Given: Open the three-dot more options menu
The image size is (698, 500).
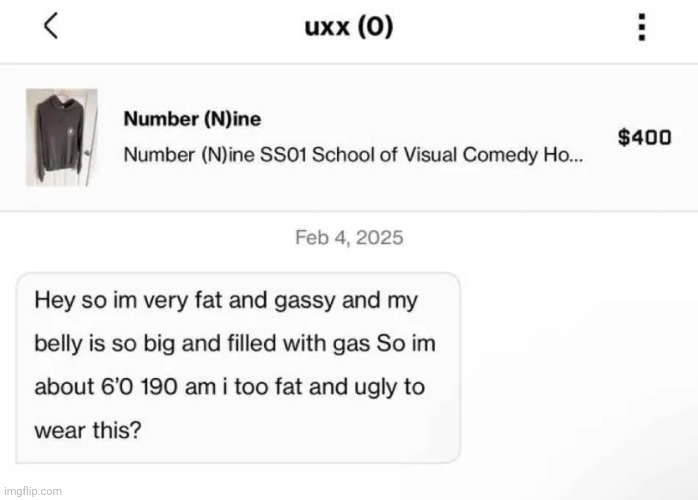Looking at the screenshot, I should (x=641, y=27).
